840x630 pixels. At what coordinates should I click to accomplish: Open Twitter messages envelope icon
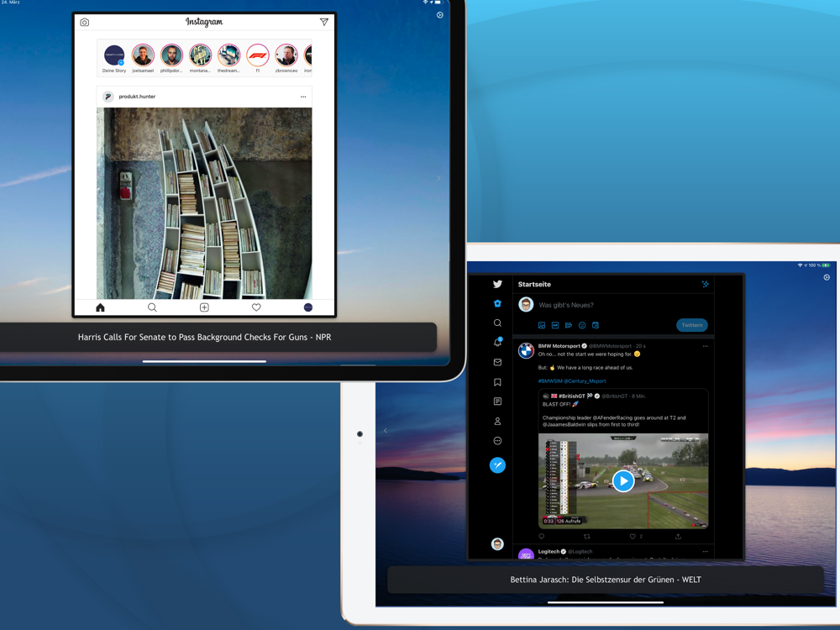[x=497, y=362]
